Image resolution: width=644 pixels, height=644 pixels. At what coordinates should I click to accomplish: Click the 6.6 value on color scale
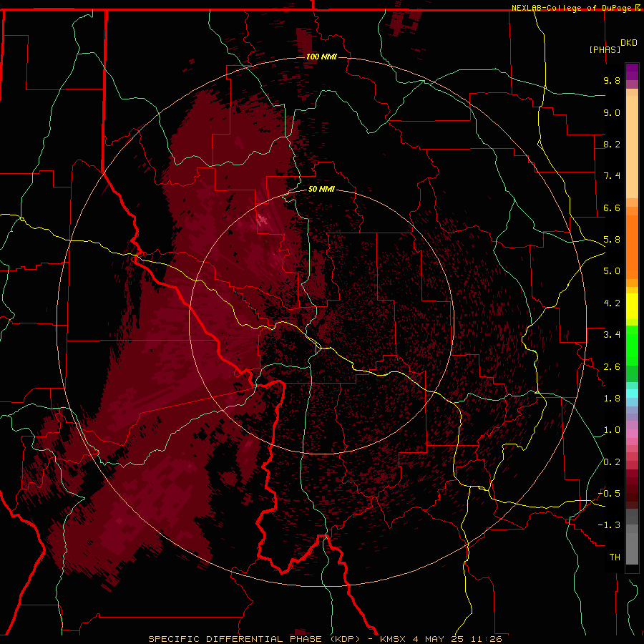[x=612, y=208]
